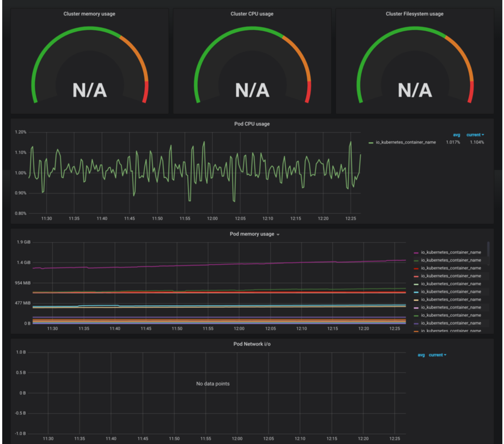Toggle green io_kubernetes_container_name series in Pod CPU legend
The image size is (504, 444).
coord(406,142)
